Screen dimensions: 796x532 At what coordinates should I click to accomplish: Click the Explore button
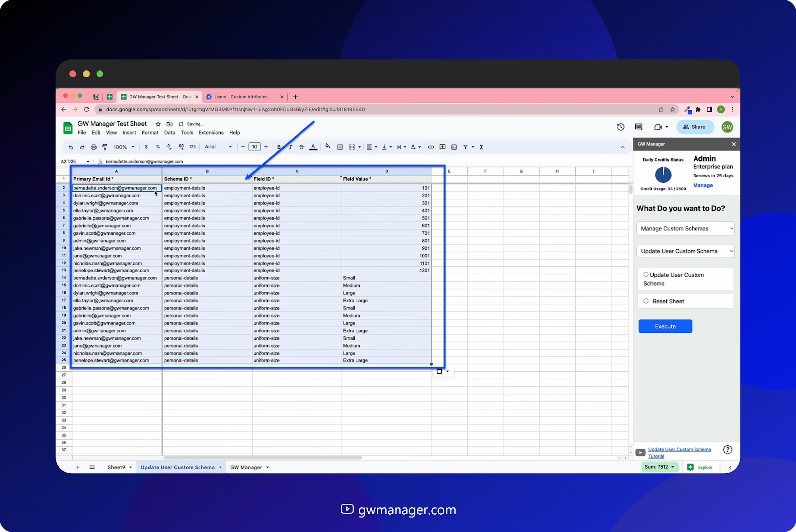(x=700, y=467)
